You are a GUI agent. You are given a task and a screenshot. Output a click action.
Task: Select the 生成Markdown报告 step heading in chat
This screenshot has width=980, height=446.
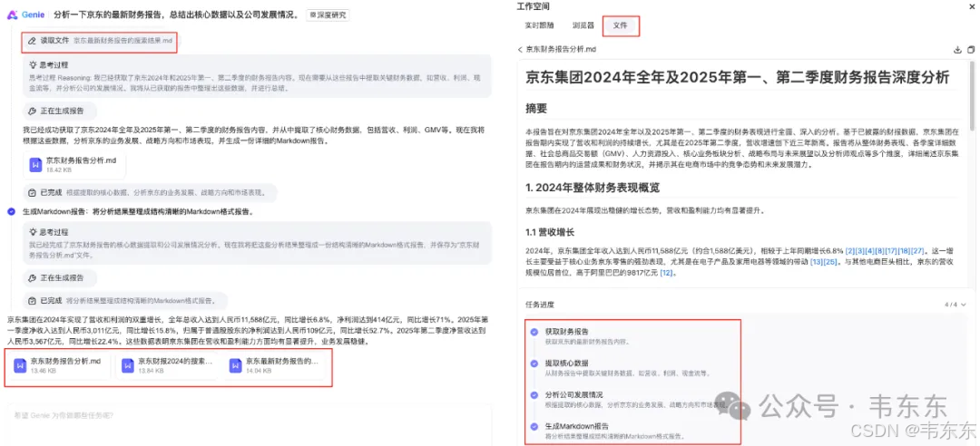tap(138, 212)
